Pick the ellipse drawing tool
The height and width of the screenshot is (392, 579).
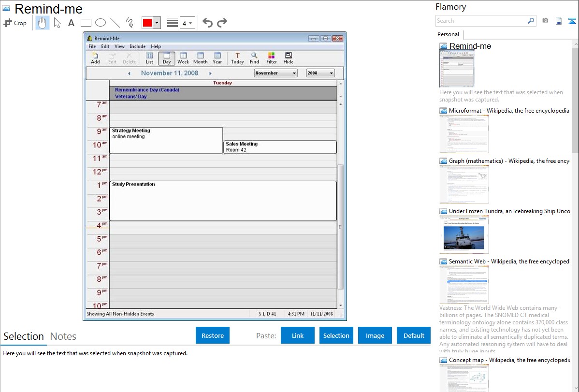click(x=101, y=23)
